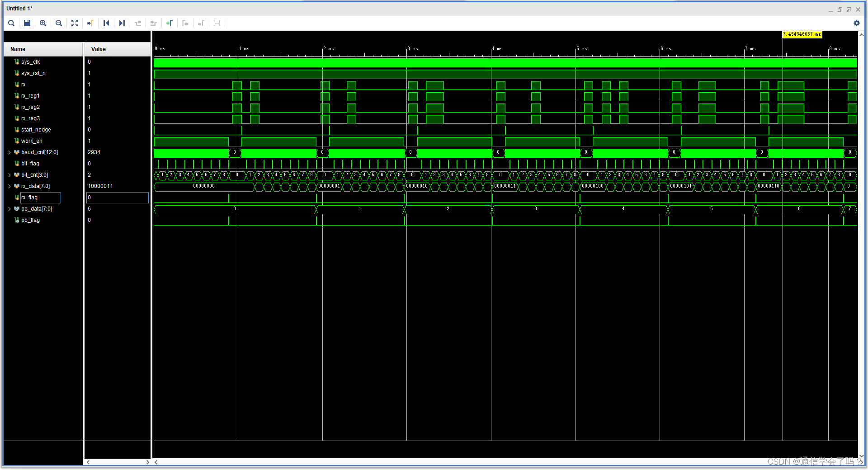Click the rx_data segment labeled 00000101
The height and width of the screenshot is (470, 868).
point(681,186)
